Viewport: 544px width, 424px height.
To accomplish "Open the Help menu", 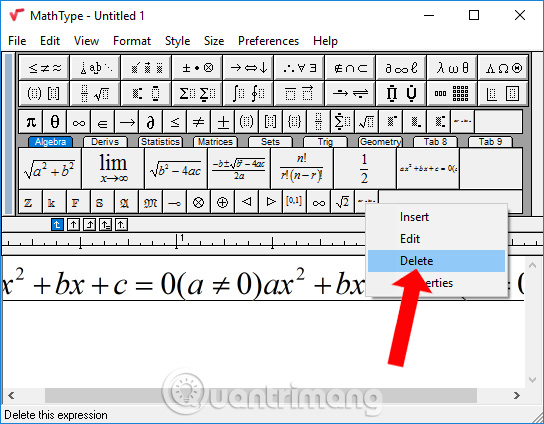I will click(x=325, y=41).
